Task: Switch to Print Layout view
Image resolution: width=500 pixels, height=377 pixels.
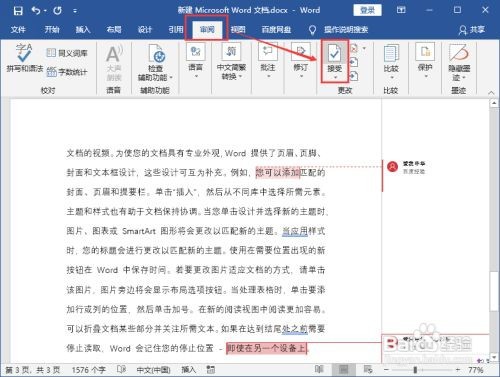Action: [x=343, y=369]
